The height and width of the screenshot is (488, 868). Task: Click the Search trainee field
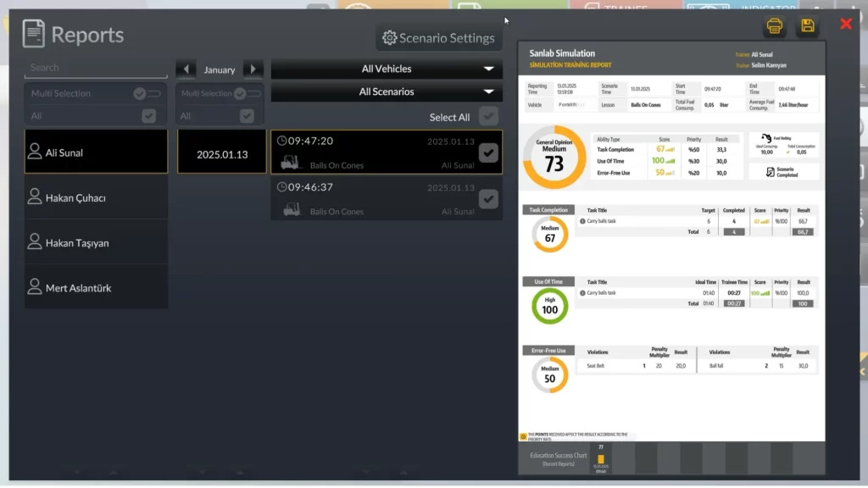coord(95,68)
